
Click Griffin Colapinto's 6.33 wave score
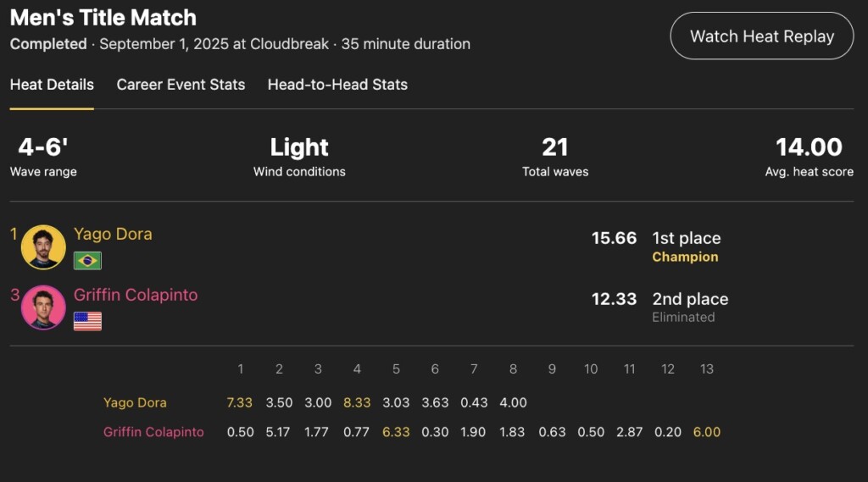coord(397,432)
